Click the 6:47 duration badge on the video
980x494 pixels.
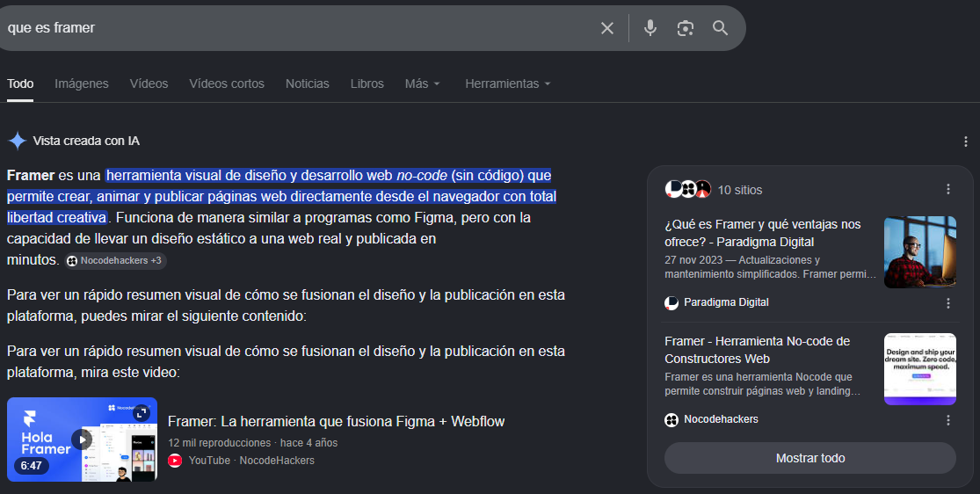pyautogui.click(x=32, y=466)
